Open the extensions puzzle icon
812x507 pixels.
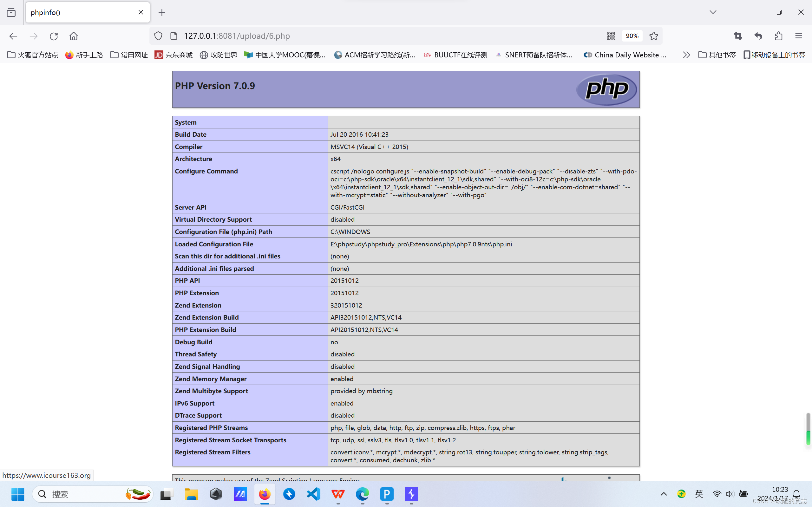(778, 36)
